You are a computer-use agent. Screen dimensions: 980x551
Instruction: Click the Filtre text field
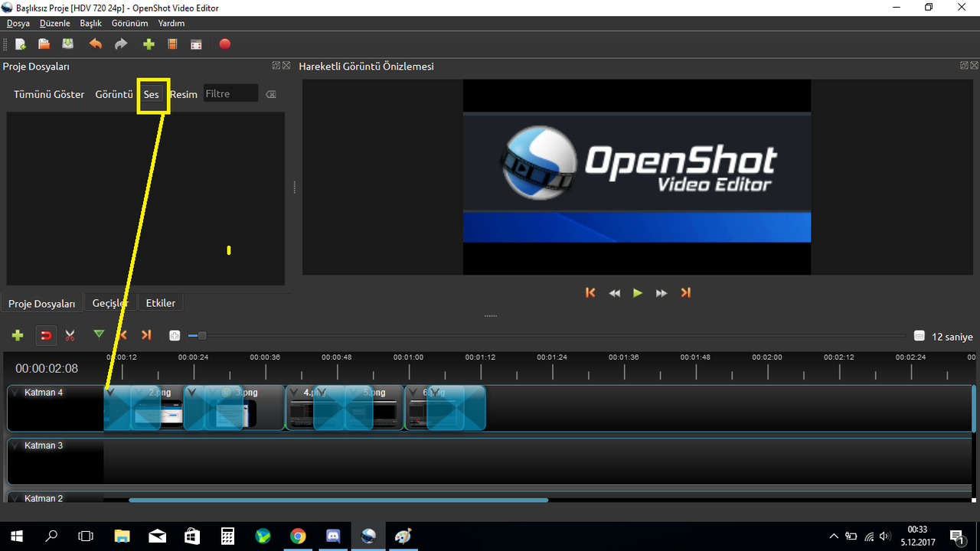coord(231,93)
